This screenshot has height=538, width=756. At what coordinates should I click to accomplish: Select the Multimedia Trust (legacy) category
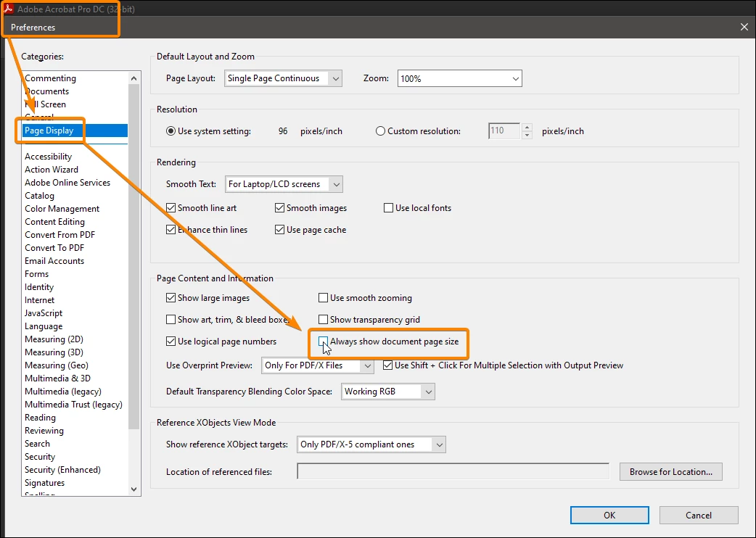pyautogui.click(x=74, y=404)
